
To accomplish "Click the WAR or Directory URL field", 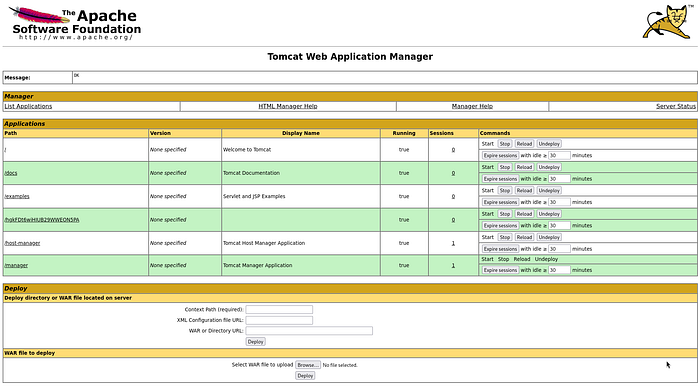I will point(309,331).
